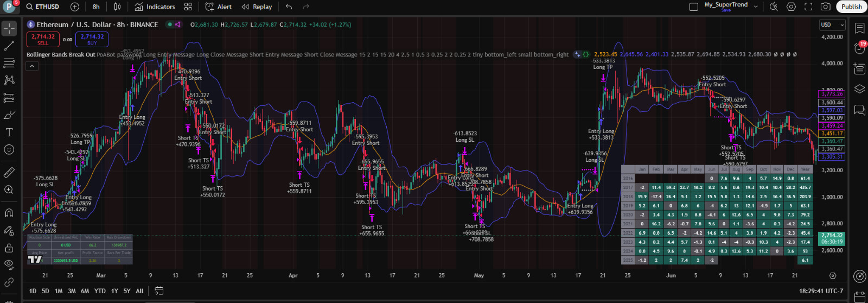The width and height of the screenshot is (868, 303).
Task: Click the red SELL 2,714.32 button
Action: point(43,39)
